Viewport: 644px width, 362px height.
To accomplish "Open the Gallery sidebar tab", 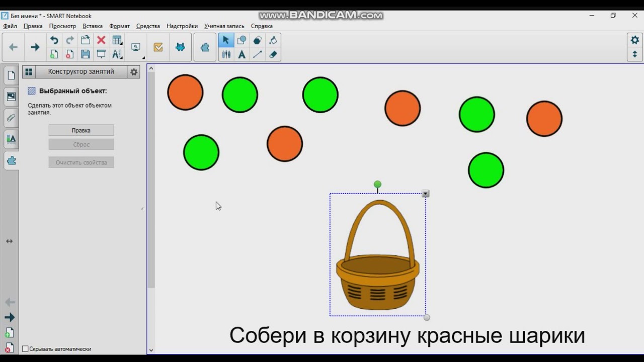I will (11, 97).
